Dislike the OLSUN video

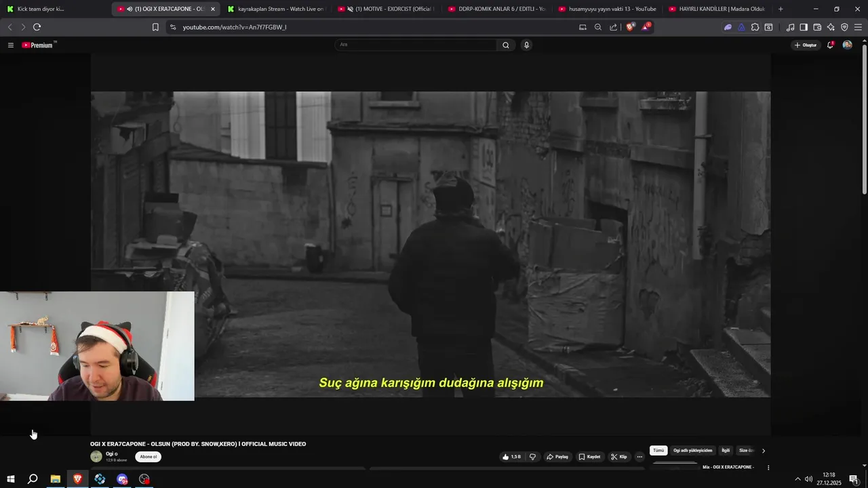click(x=533, y=457)
